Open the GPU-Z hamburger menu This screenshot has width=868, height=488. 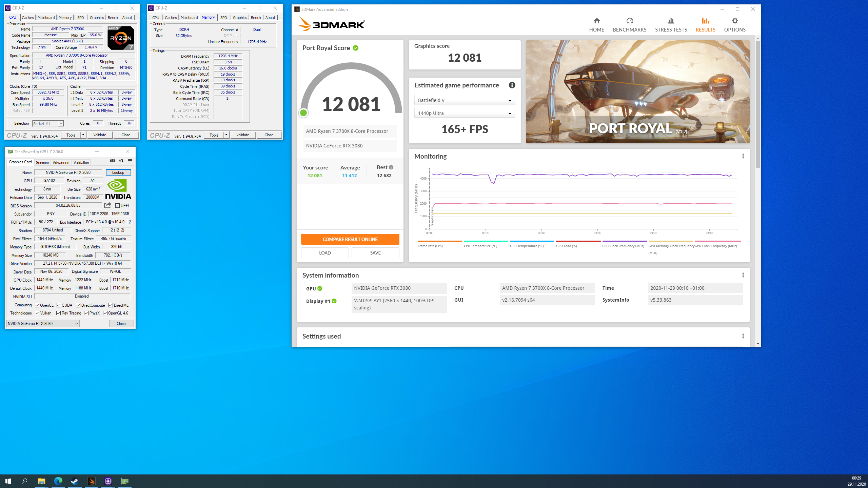click(130, 161)
